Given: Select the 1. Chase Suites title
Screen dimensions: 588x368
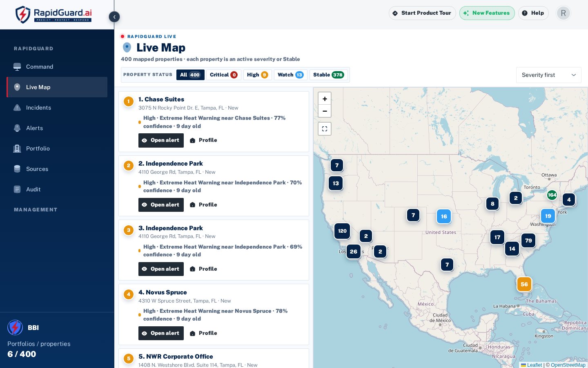Looking at the screenshot, I should point(161,99).
